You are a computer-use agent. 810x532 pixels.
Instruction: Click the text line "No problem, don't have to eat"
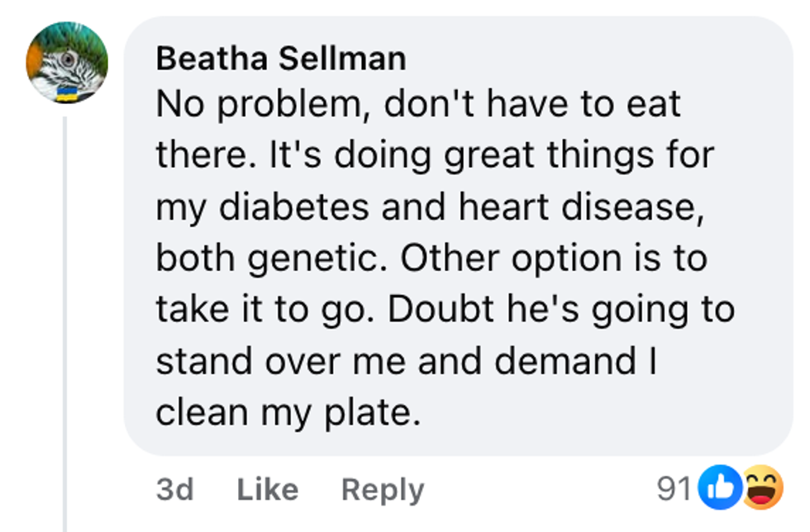coord(418,104)
